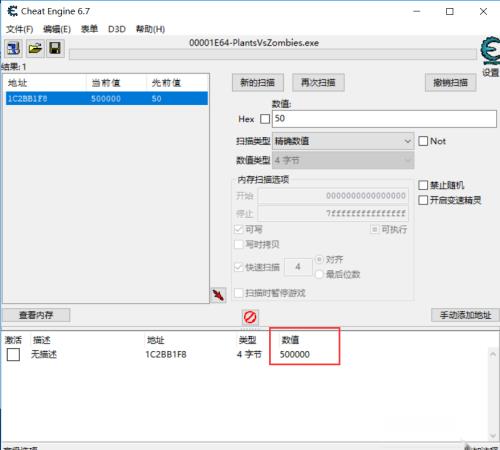
Task: Select the 对齐 radio button
Action: 319,259
